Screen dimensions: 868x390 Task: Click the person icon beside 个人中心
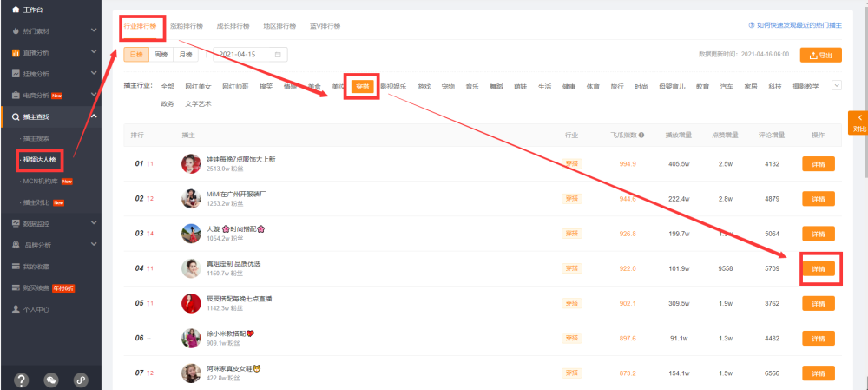[16, 309]
